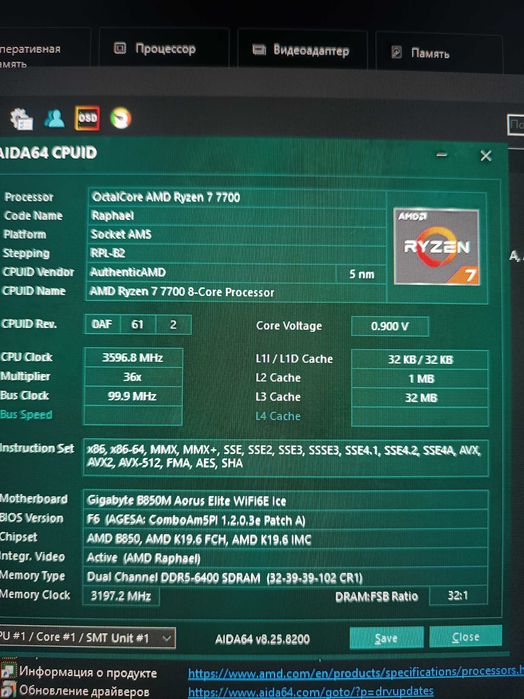
Task: Click the Save button
Action: point(386,638)
